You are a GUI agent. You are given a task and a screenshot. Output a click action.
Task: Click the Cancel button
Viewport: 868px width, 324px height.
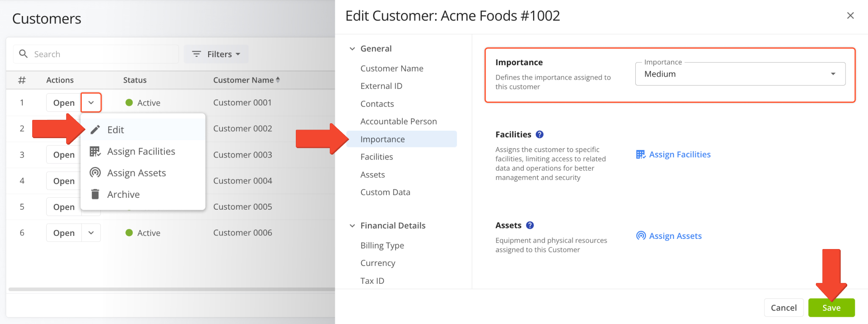(x=784, y=307)
